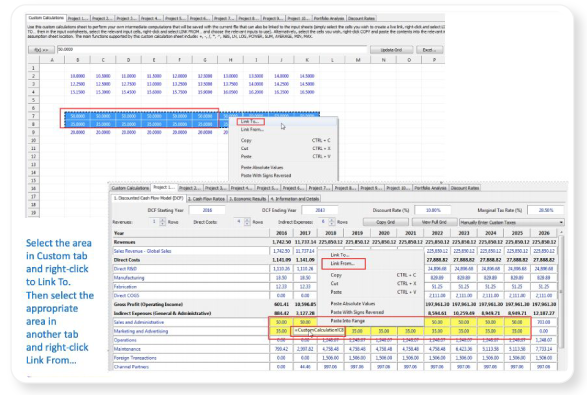This screenshot has height=395, width=587.
Task: Choose Paste Into Range in DCF context menu
Action: click(x=348, y=321)
